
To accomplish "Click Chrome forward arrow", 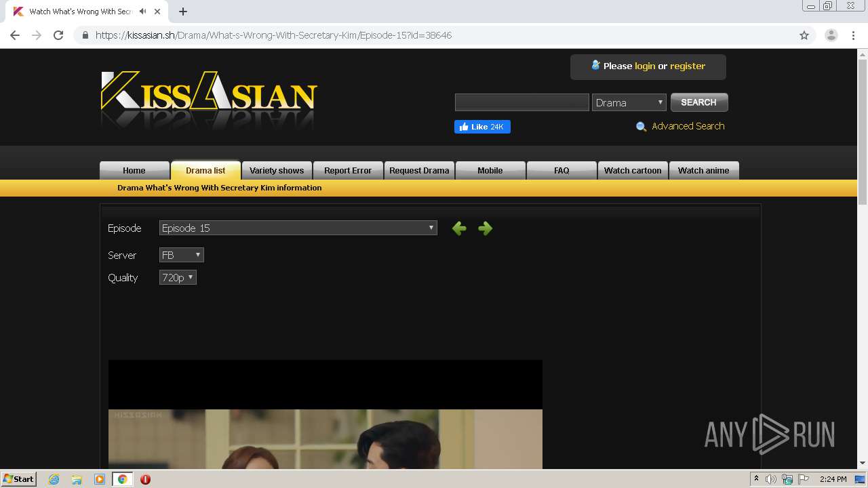I will click(37, 35).
